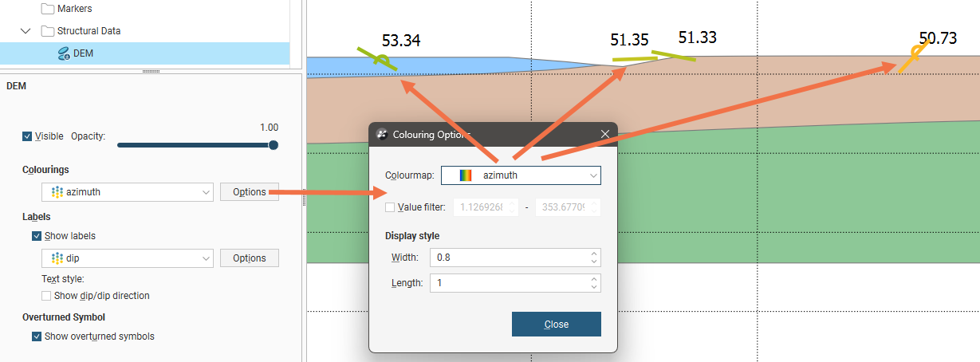Viewport: 980px width, 362px height.
Task: Open the Colourmap azimuth dropdown
Action: click(521, 175)
